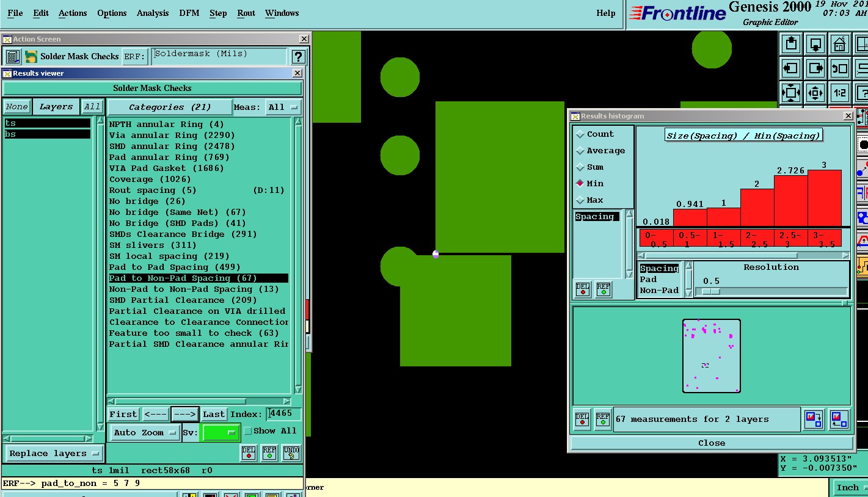Open the Meas: All dropdown
Image resolution: width=868 pixels, height=497 pixels.
tap(284, 107)
